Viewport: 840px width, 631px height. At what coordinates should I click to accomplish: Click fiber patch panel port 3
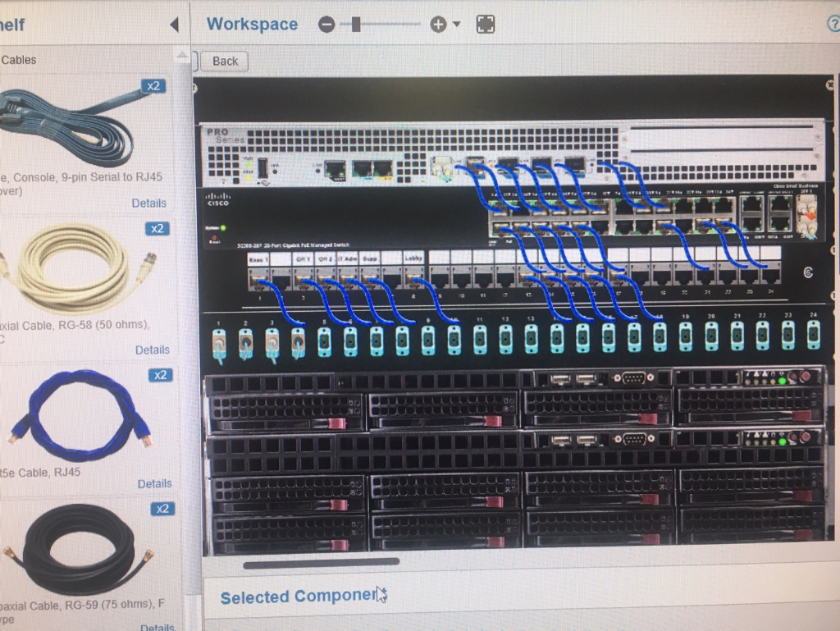coord(272,342)
